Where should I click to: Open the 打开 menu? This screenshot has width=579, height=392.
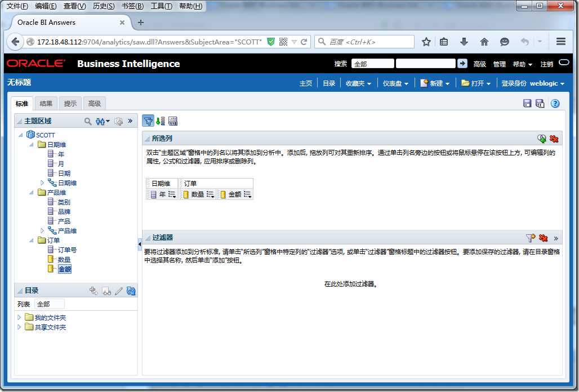(x=476, y=83)
